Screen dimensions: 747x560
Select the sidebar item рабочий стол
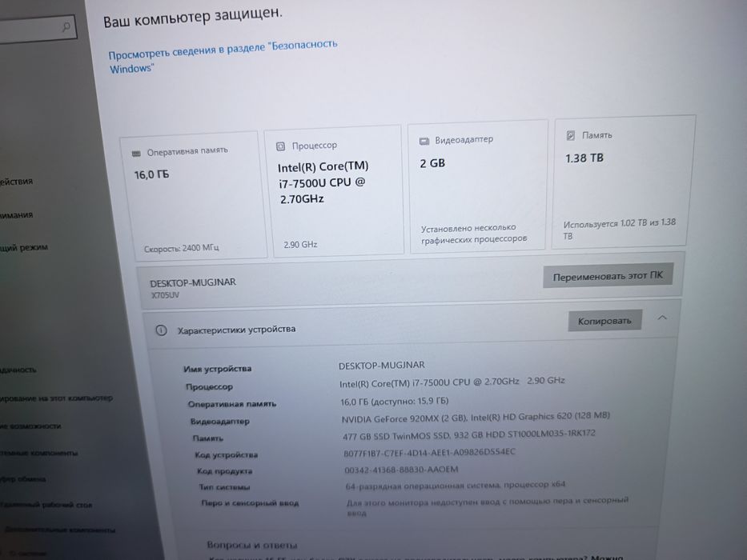pyautogui.click(x=46, y=504)
